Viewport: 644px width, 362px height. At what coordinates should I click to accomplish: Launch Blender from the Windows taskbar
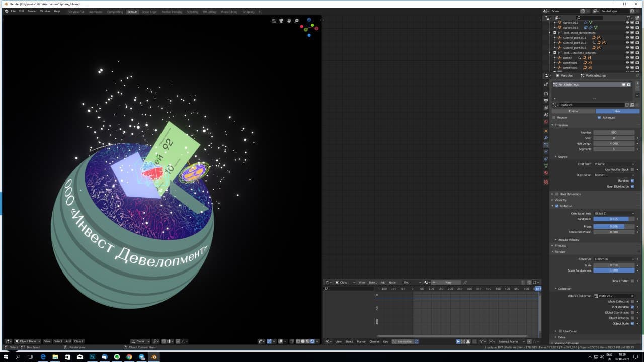click(x=153, y=357)
